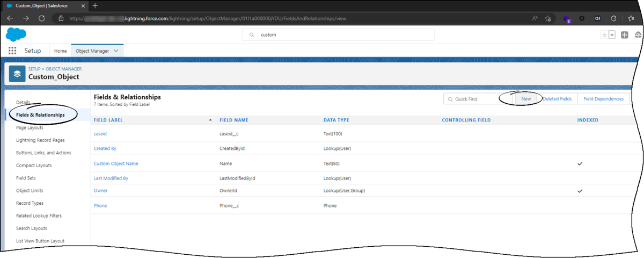
Task: Open the Custom Object Name field link
Action: point(116,163)
